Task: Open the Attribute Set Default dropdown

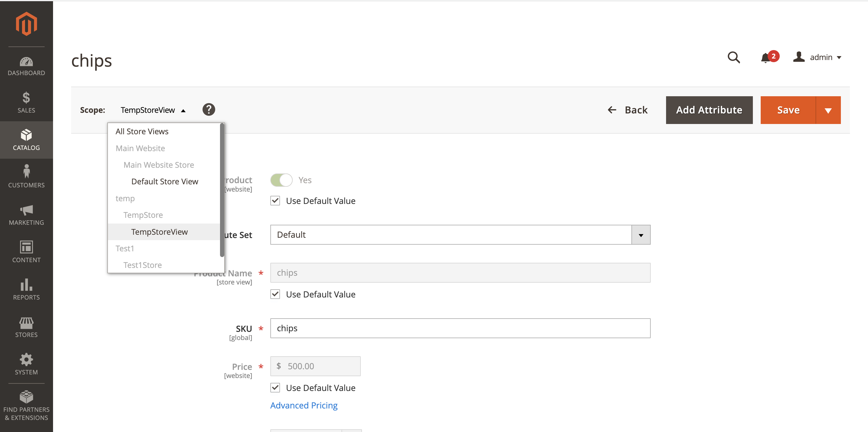Action: click(x=460, y=235)
